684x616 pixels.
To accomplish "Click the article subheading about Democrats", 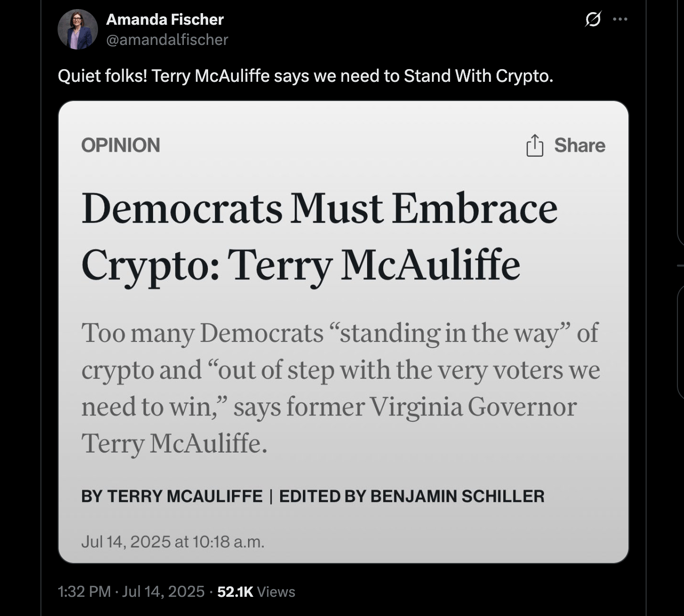I will point(340,388).
